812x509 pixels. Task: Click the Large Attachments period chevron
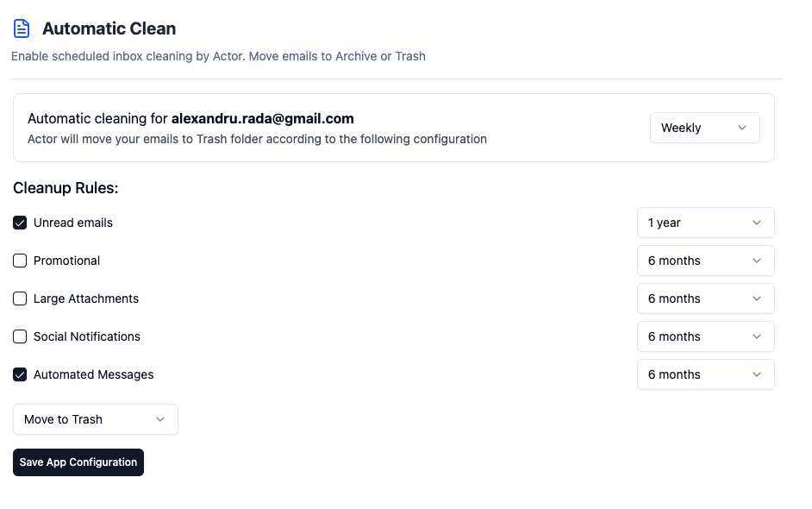pos(757,298)
